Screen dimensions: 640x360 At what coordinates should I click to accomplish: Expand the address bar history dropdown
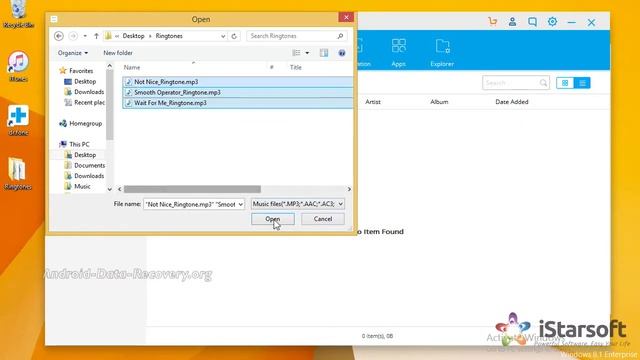[x=223, y=36]
